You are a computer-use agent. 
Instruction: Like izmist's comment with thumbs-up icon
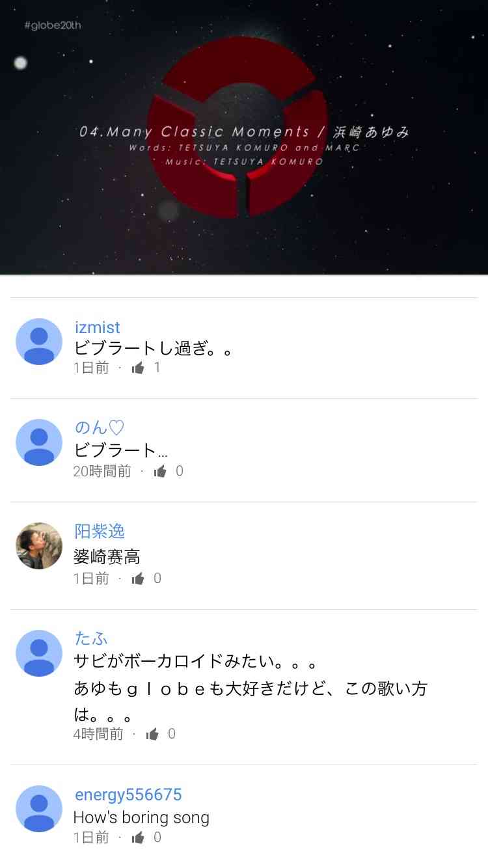click(137, 368)
